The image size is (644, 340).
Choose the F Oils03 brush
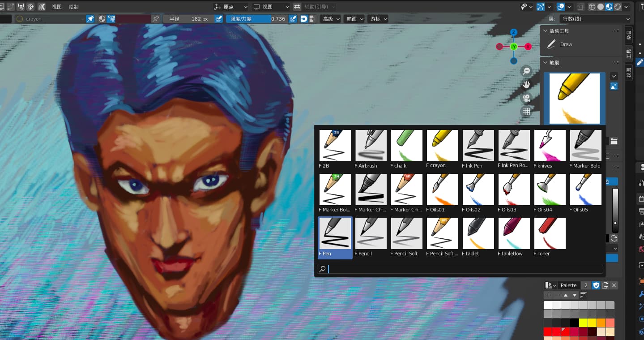click(x=514, y=190)
